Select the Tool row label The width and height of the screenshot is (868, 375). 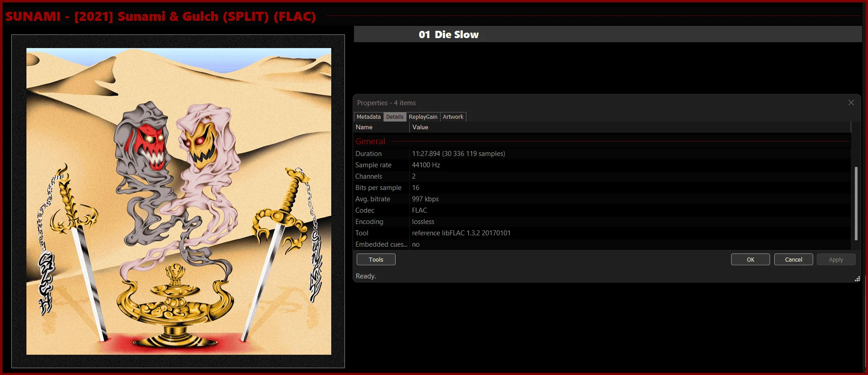pyautogui.click(x=362, y=233)
